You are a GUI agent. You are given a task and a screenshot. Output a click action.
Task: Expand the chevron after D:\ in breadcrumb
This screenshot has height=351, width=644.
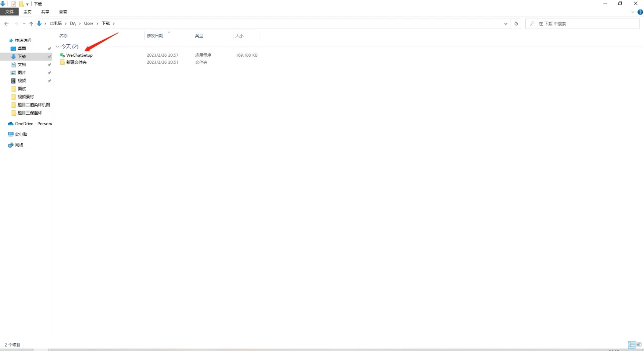pyautogui.click(x=80, y=24)
